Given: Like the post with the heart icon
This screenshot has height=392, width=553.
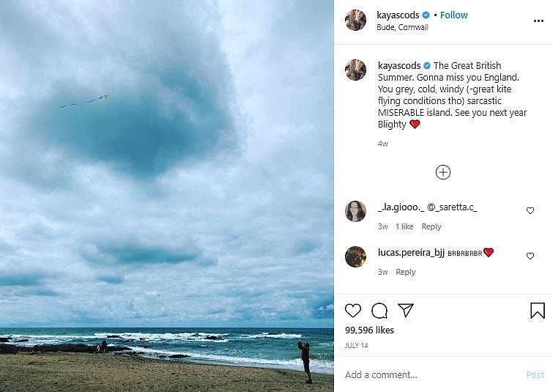Looking at the screenshot, I should pos(353,311).
